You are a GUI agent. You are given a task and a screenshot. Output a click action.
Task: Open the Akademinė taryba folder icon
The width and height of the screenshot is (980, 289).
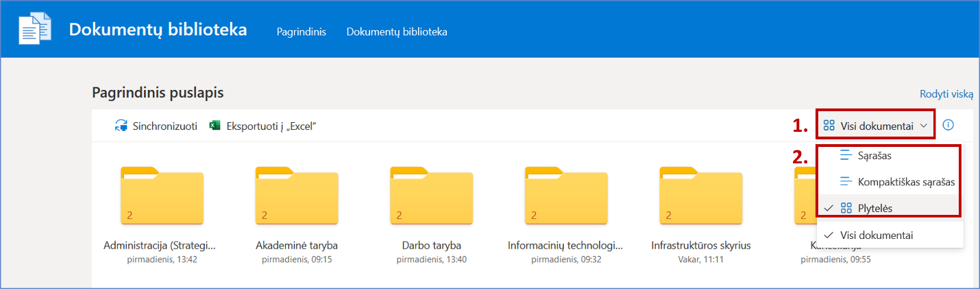point(296,196)
